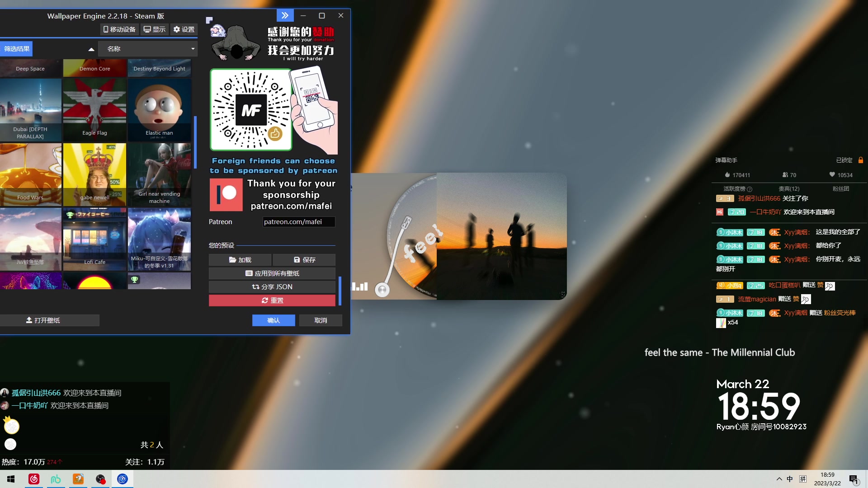This screenshot has width=868, height=488.
Task: Select the 筛选结果 filter results tab
Action: (x=17, y=49)
